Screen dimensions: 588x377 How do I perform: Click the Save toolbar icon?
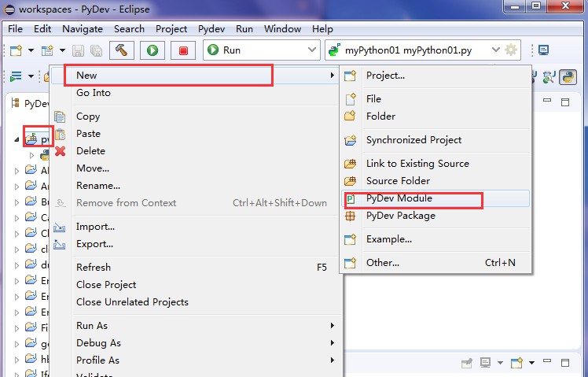click(78, 50)
